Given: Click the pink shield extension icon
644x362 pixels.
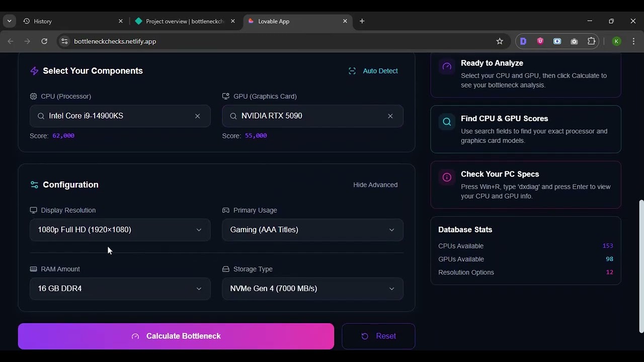Looking at the screenshot, I should 540,41.
